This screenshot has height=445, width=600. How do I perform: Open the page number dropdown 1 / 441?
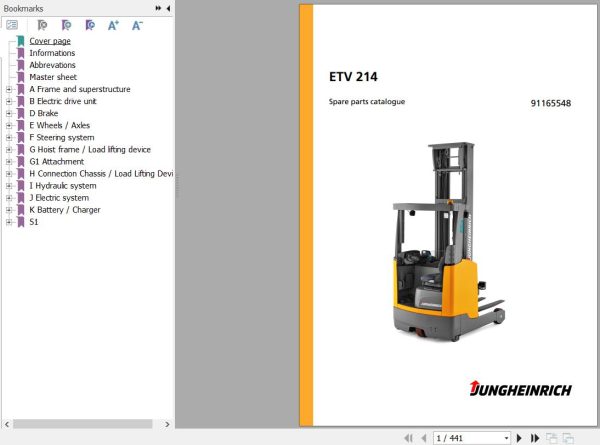[506, 438]
